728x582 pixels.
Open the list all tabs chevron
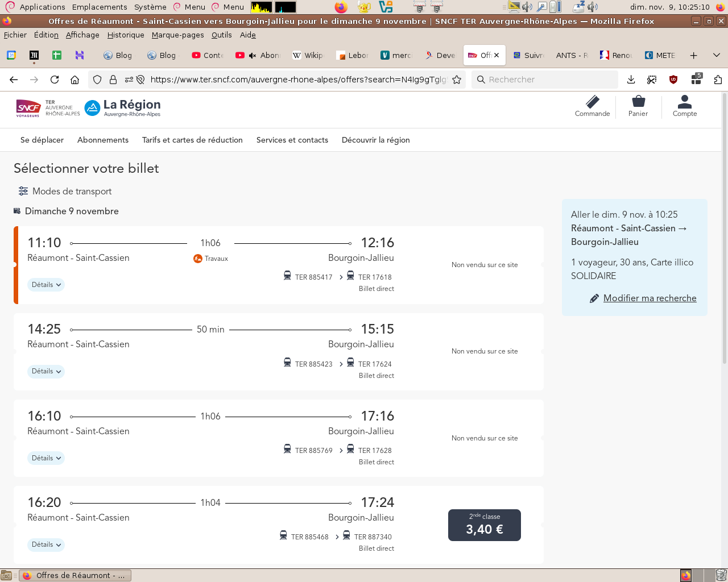(x=717, y=55)
